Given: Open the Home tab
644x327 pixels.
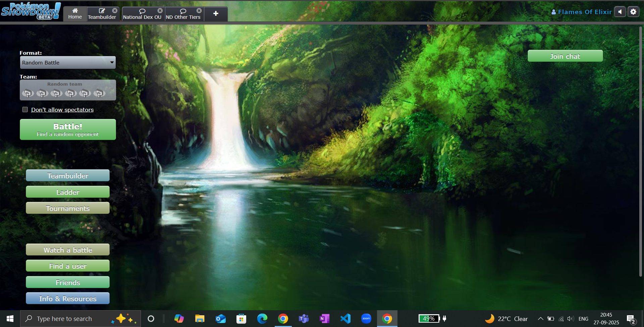Looking at the screenshot, I should 75,14.
